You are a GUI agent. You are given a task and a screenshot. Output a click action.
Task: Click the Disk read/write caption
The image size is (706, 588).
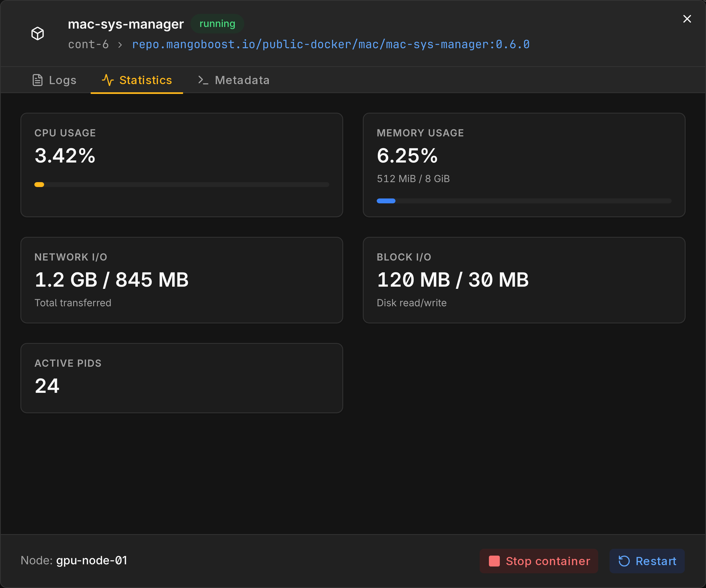(412, 303)
